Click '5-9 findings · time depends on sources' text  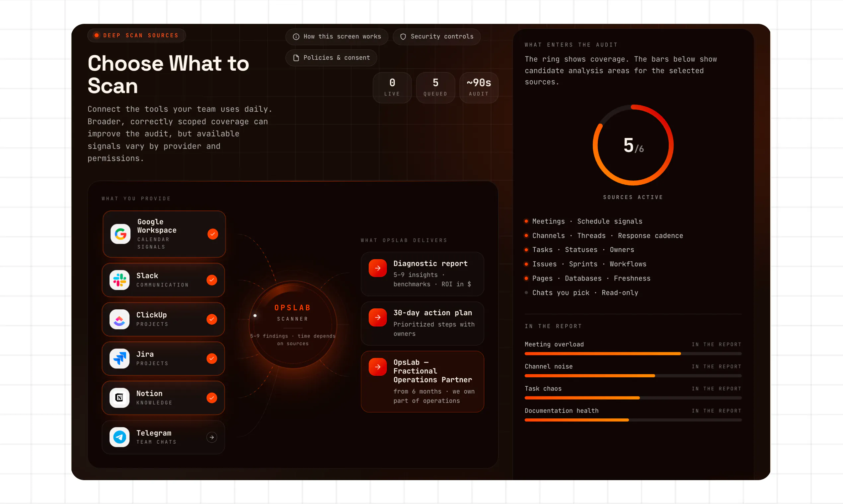pyautogui.click(x=293, y=340)
